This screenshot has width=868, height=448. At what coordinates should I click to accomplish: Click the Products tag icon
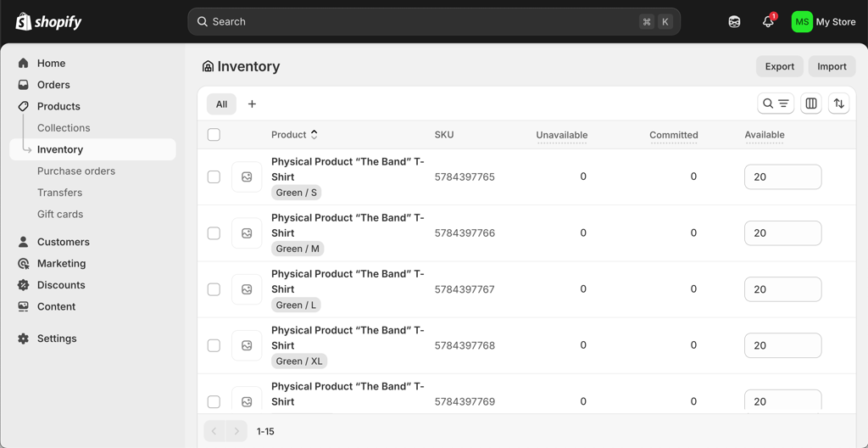pos(23,106)
